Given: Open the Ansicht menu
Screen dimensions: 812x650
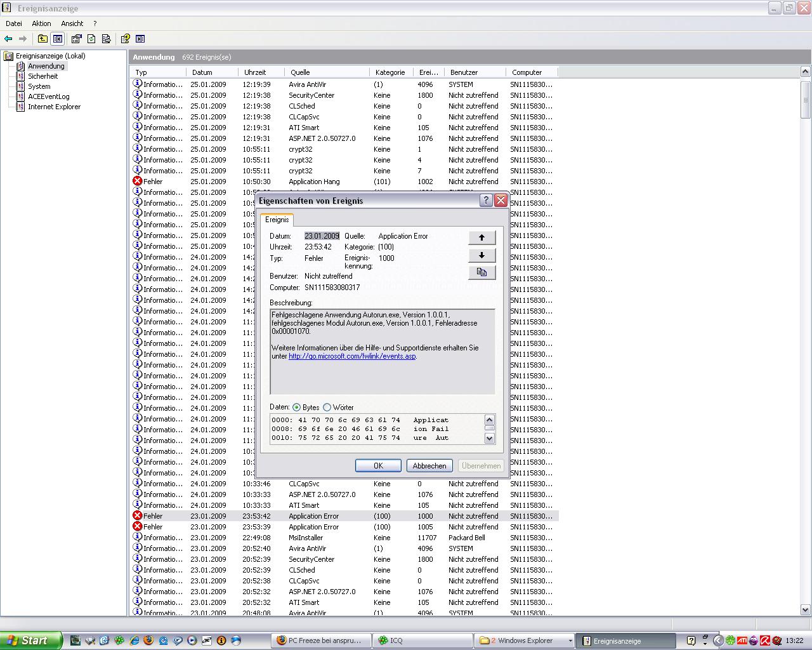Looking at the screenshot, I should [72, 23].
